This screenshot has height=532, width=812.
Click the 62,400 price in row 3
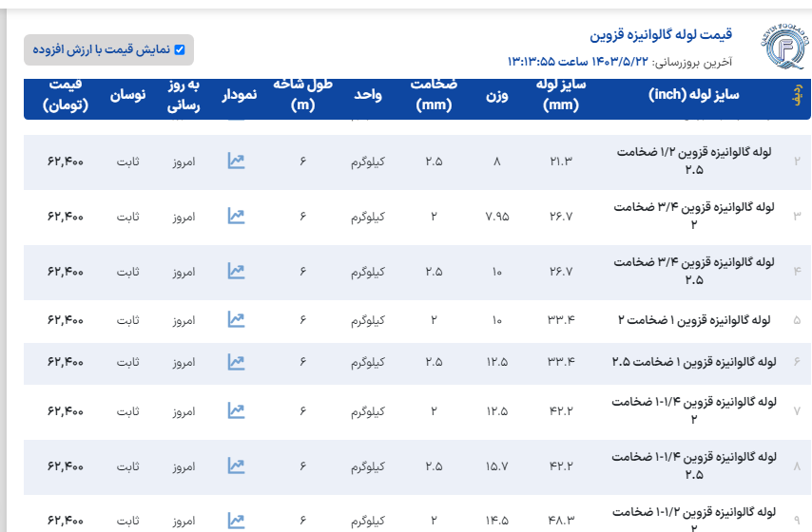coord(66,217)
